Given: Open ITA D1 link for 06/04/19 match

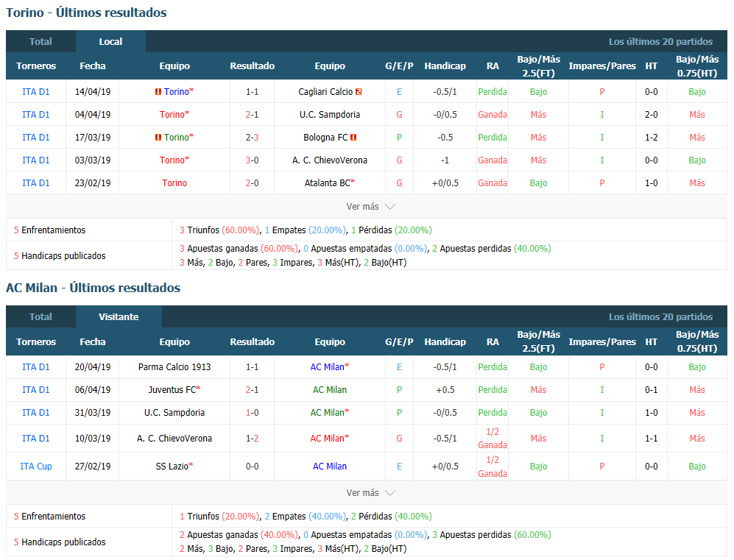Looking at the screenshot, I should [x=35, y=390].
